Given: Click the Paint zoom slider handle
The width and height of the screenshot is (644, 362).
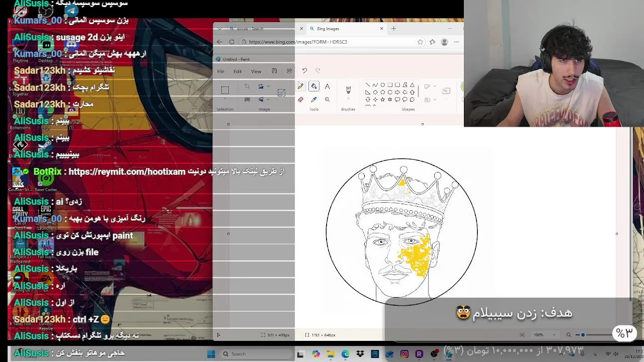Looking at the screenshot, I should coord(583,335).
